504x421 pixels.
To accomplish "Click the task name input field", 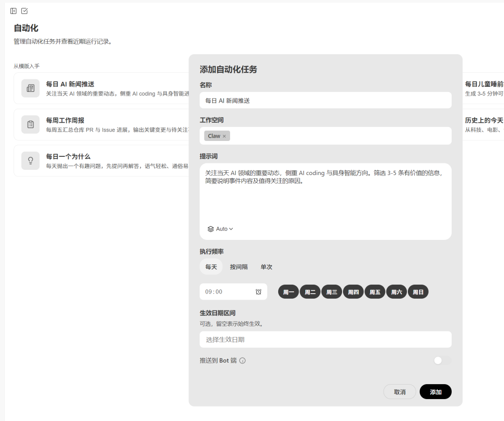I will point(325,100).
